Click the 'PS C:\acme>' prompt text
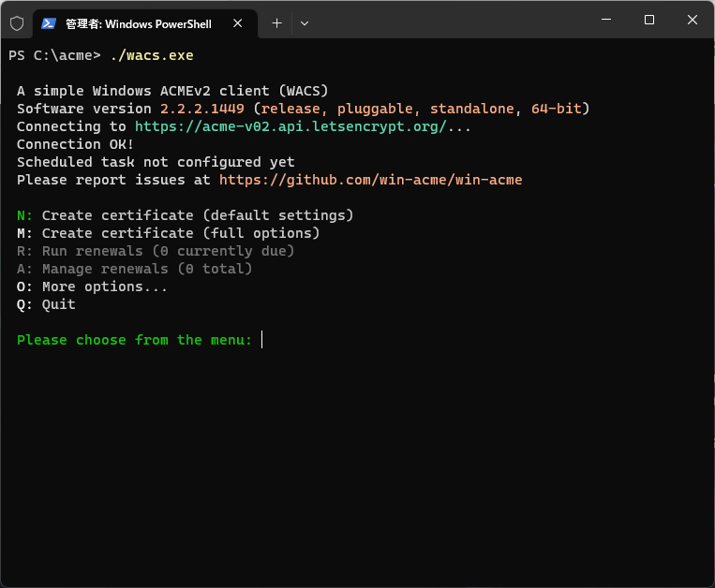 54,55
